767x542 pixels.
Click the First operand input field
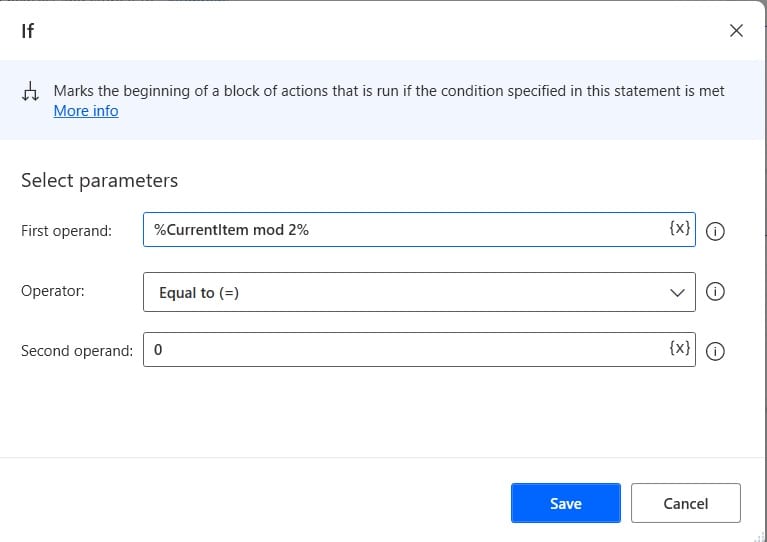pyautogui.click(x=419, y=229)
